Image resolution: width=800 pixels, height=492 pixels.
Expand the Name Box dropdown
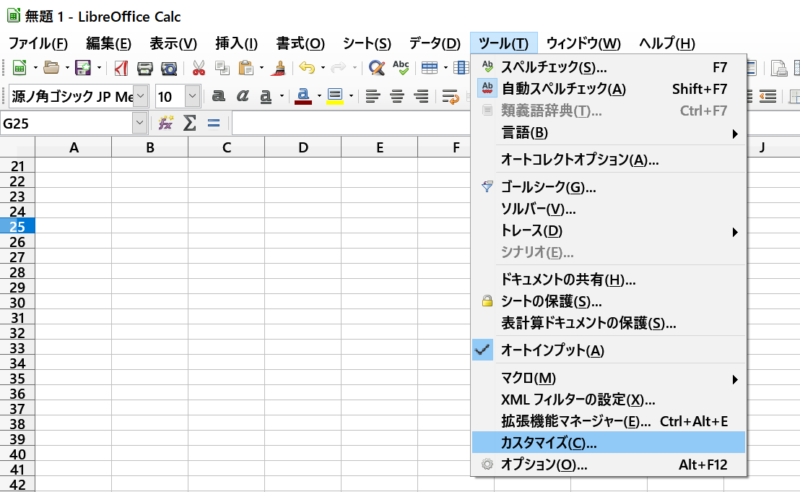point(139,123)
